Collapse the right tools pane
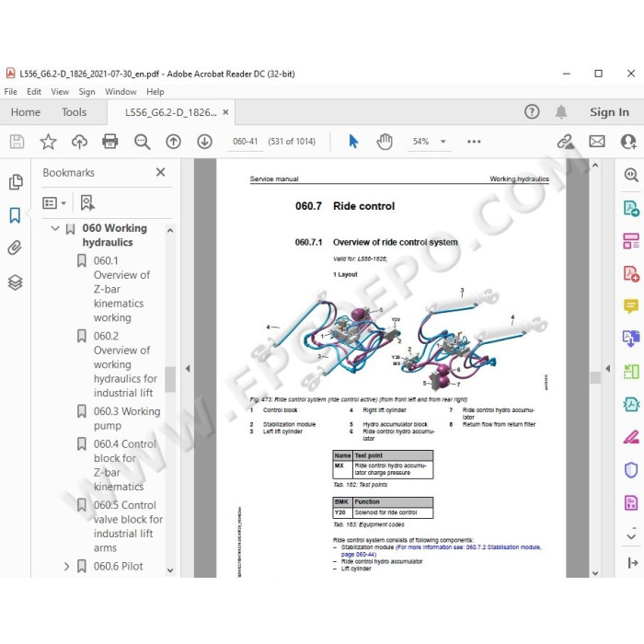644x644 pixels. [x=607, y=368]
